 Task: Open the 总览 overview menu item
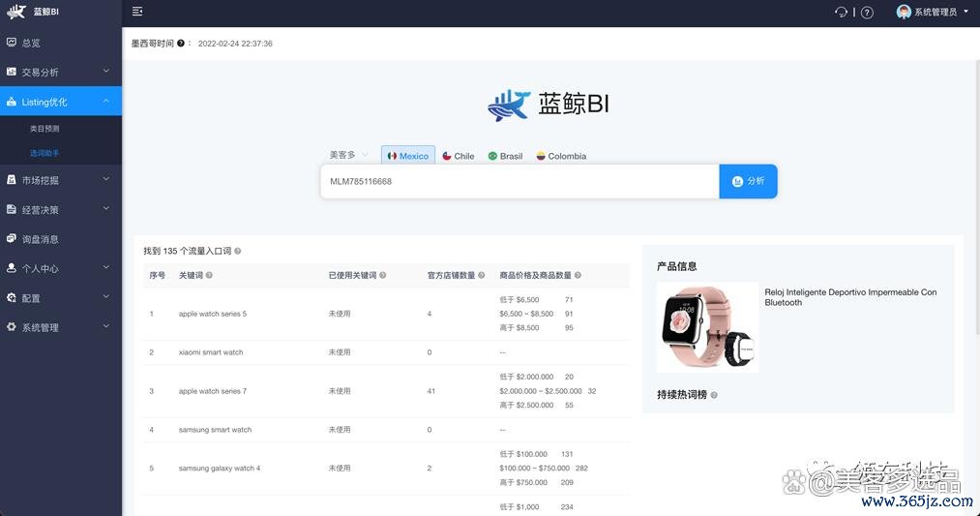pyautogui.click(x=61, y=43)
